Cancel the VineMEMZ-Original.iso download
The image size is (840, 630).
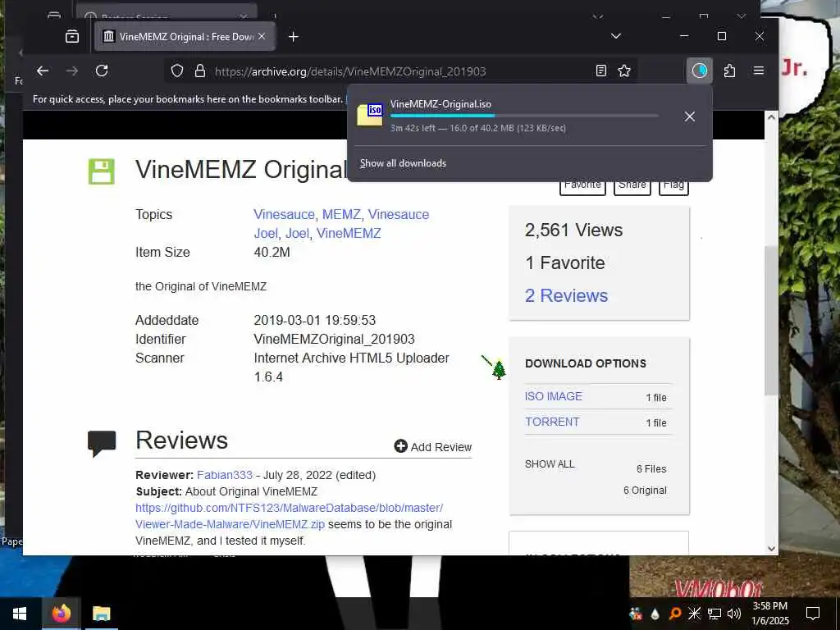click(x=689, y=116)
